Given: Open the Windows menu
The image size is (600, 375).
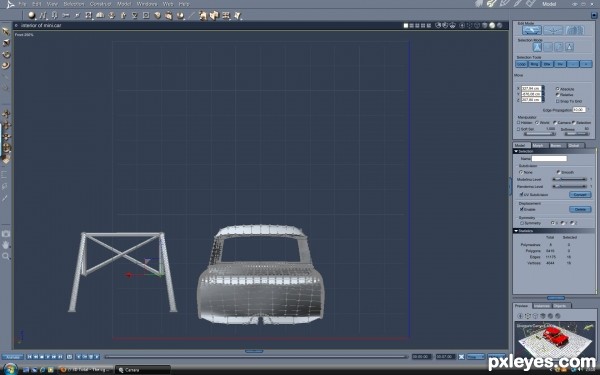Looking at the screenshot, I should click(x=147, y=4).
